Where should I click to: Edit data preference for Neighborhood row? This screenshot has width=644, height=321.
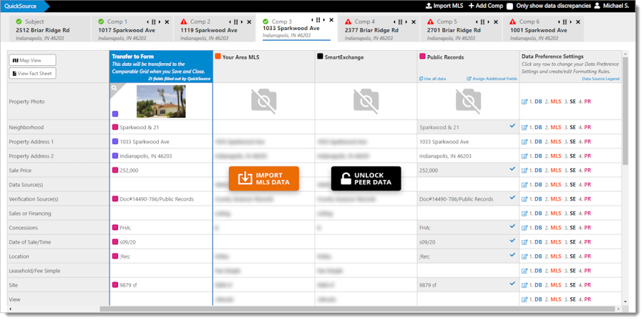click(525, 128)
